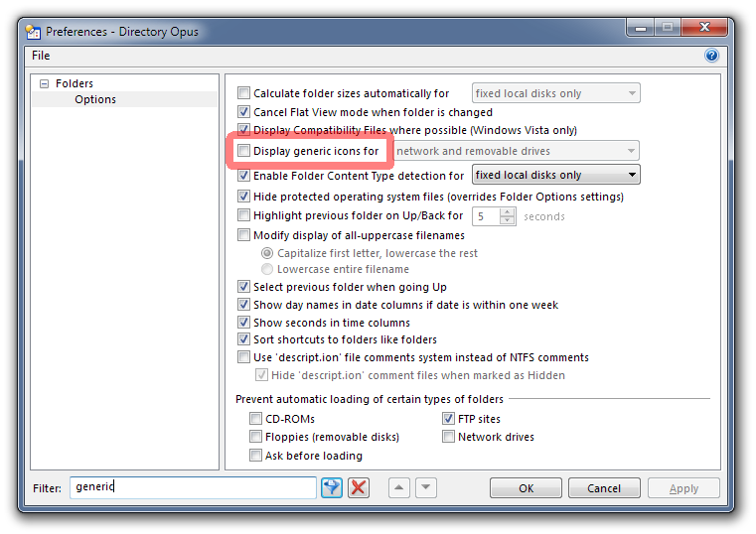Uncheck Sort shortcuts to folders like folders
The image size is (756, 534).
244,339
